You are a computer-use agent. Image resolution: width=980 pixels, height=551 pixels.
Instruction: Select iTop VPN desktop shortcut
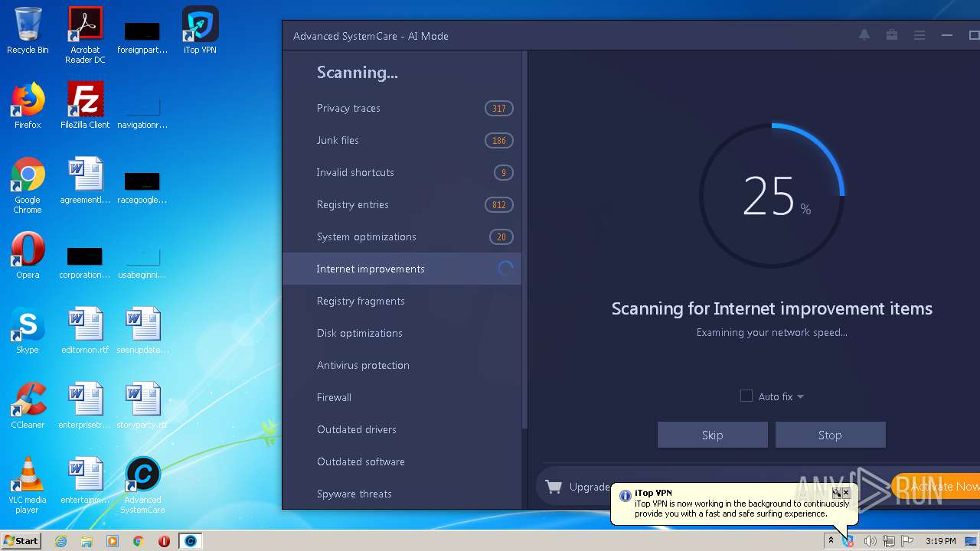(x=200, y=31)
